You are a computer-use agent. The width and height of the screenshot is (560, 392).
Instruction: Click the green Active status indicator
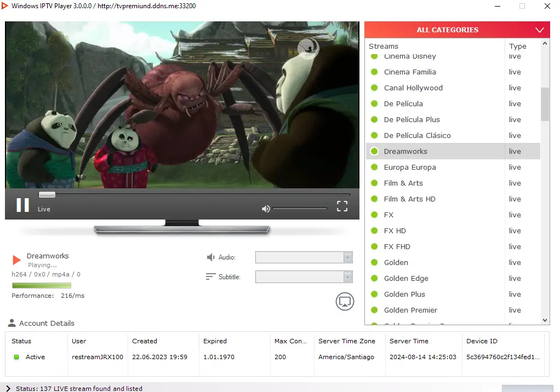coord(16,357)
